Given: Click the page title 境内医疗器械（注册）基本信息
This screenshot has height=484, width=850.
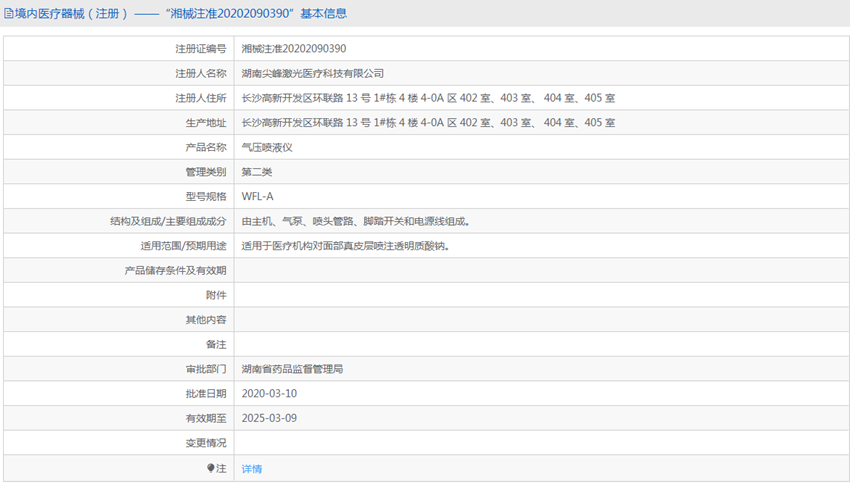Looking at the screenshot, I should tap(180, 14).
